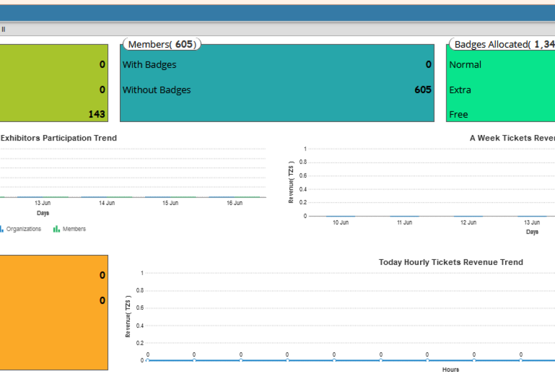Select 16 Jun bar in Exhibitors chart

point(235,197)
